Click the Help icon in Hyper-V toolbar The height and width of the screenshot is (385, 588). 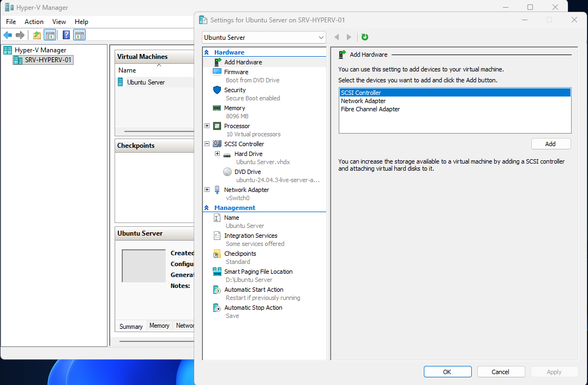click(x=66, y=35)
